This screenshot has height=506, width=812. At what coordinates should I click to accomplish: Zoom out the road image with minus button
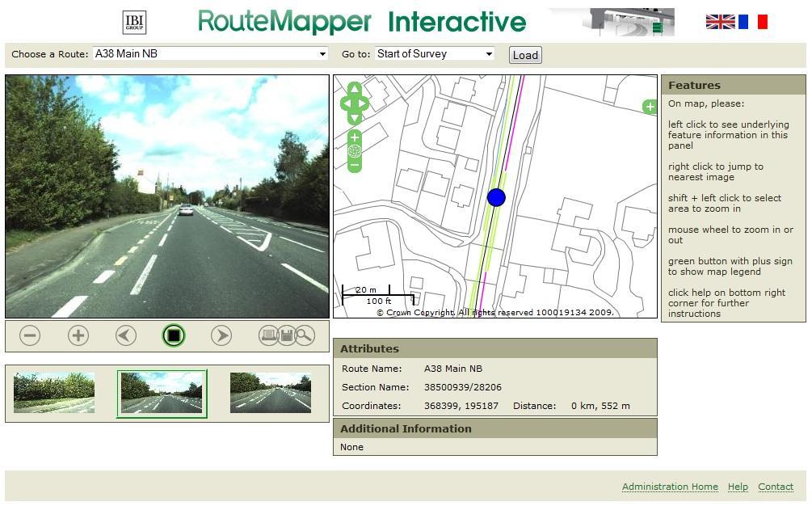click(x=30, y=335)
